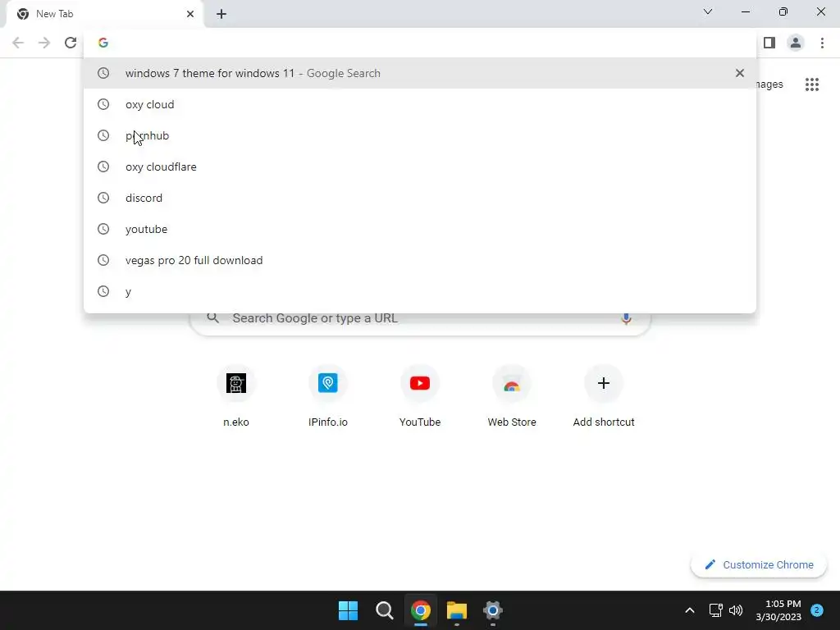840x630 pixels.
Task: Open the tab search dropdown arrow
Action: tap(708, 11)
